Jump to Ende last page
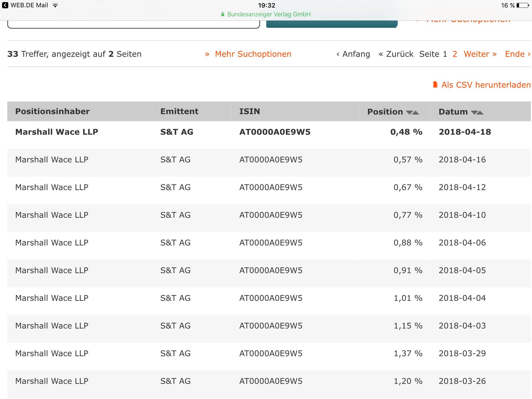 [517, 54]
